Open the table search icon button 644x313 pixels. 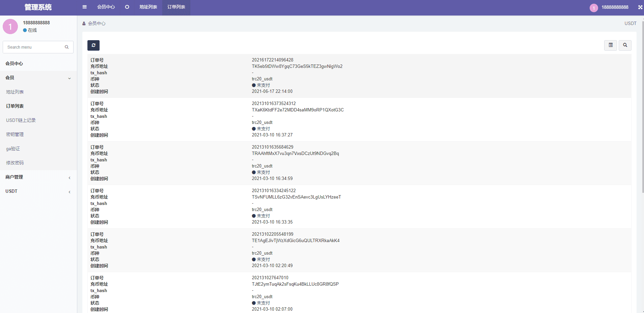tap(625, 45)
